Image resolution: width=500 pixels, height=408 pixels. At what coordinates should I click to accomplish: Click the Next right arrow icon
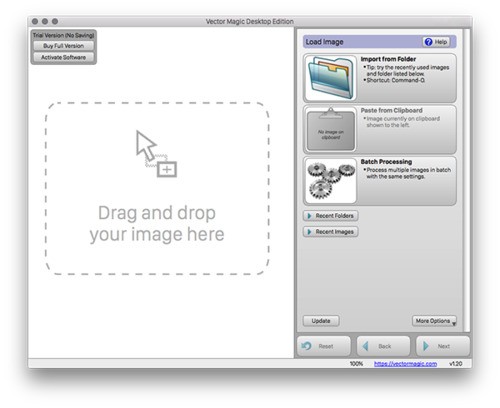426,346
